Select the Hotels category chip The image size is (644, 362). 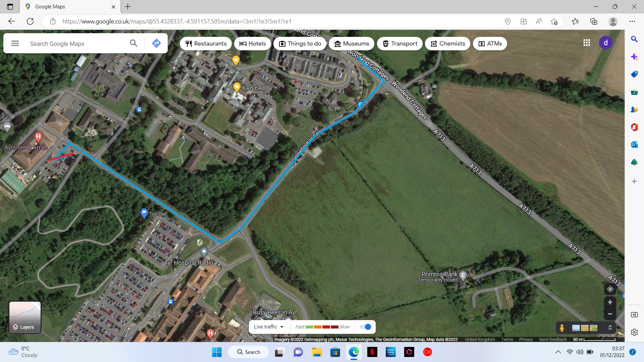pyautogui.click(x=253, y=44)
